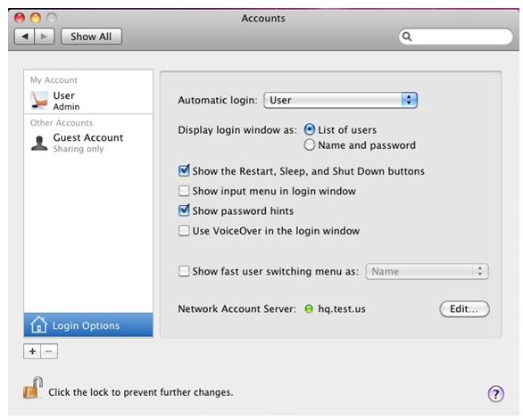Viewport: 523px width, 420px height.
Task: Click the User account picture icon
Action: pyautogui.click(x=39, y=101)
